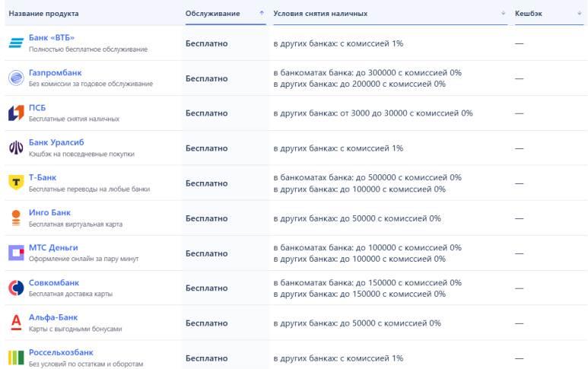Image resolution: width=588 pixels, height=369 pixels.
Task: Open the Альфа-Банк product link
Action: pyautogui.click(x=53, y=317)
